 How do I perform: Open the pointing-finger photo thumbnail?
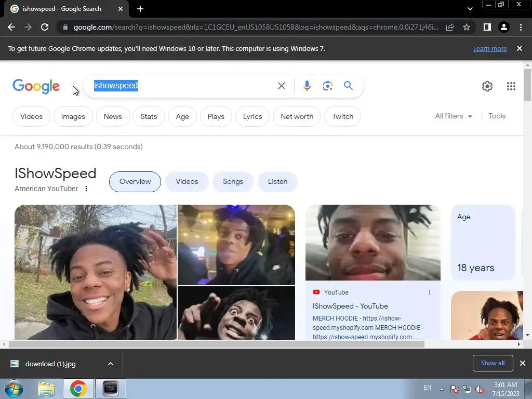coord(236,313)
